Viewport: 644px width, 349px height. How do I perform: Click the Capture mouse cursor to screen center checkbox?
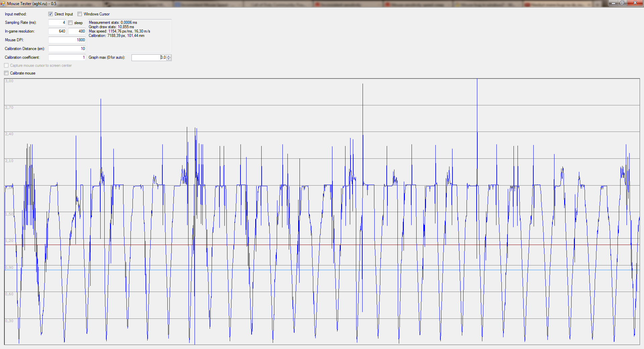point(6,65)
